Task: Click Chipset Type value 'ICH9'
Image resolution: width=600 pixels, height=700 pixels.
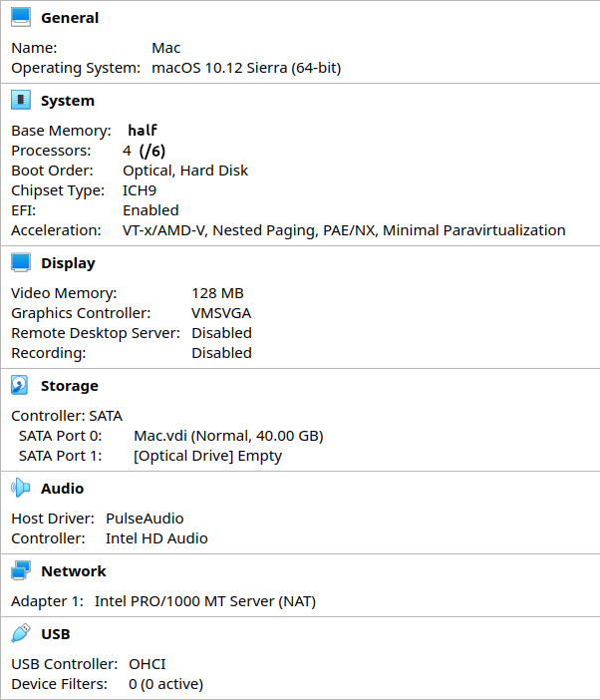Action: pos(140,190)
